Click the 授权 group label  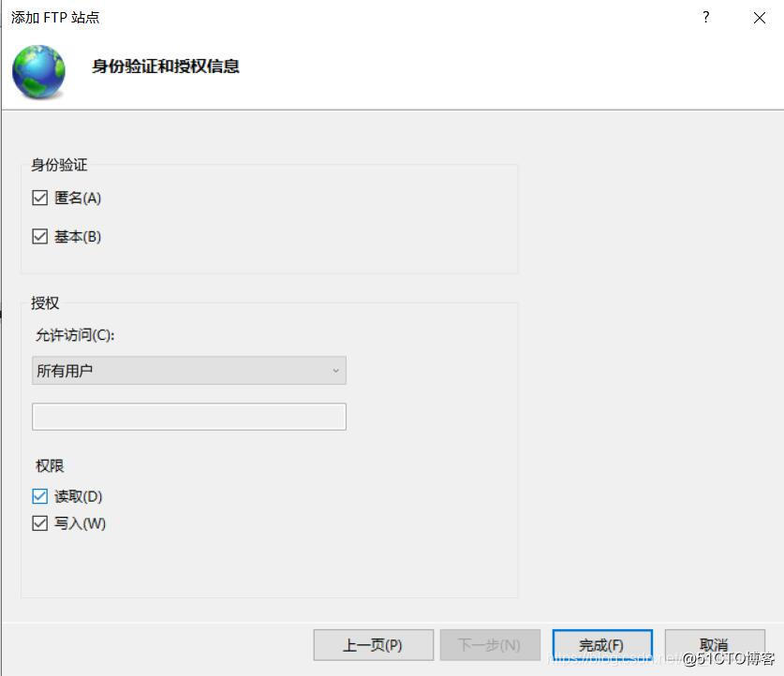click(45, 302)
